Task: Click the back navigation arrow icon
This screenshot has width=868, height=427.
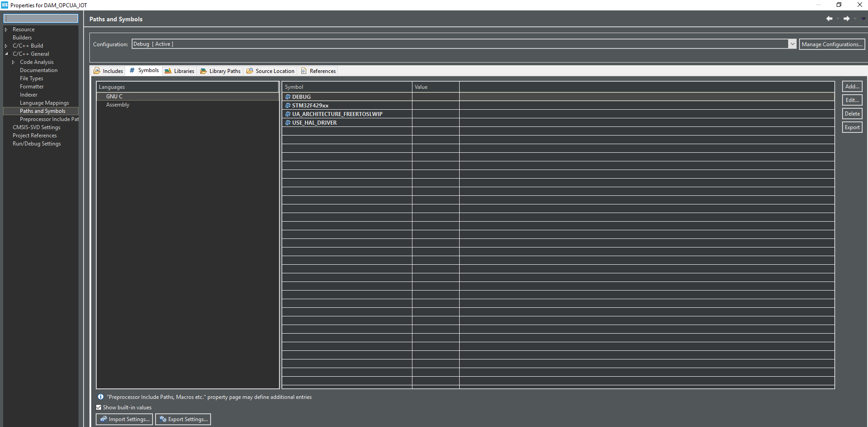Action: click(x=829, y=19)
